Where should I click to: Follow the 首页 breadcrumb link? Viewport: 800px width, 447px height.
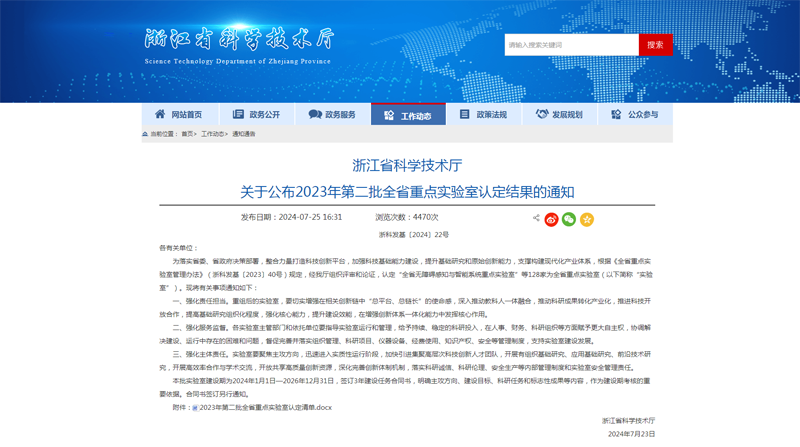(x=187, y=134)
